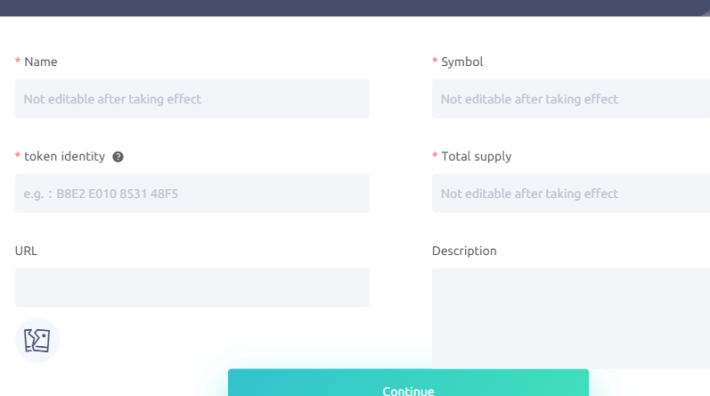Screen dimensions: 710x396
Task: Click the Symbol field label
Action: coord(462,62)
